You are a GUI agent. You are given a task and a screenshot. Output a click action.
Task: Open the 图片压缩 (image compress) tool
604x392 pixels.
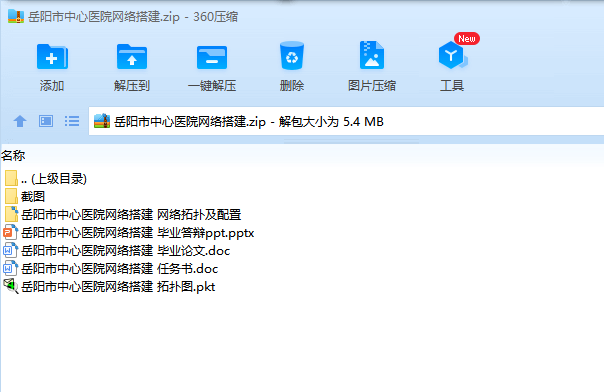click(372, 55)
